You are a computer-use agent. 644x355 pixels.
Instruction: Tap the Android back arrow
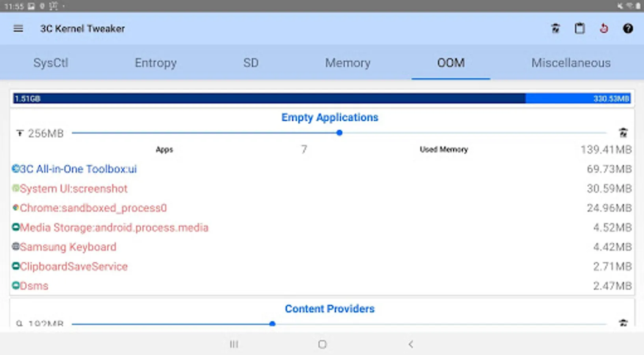point(411,344)
